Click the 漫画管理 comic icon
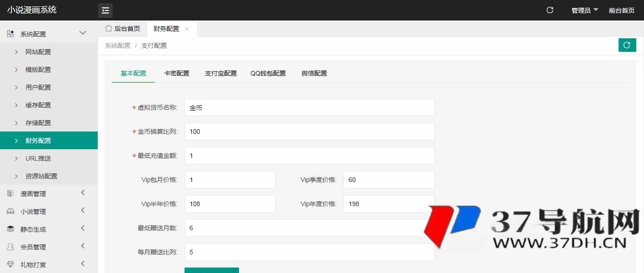 click(10, 193)
